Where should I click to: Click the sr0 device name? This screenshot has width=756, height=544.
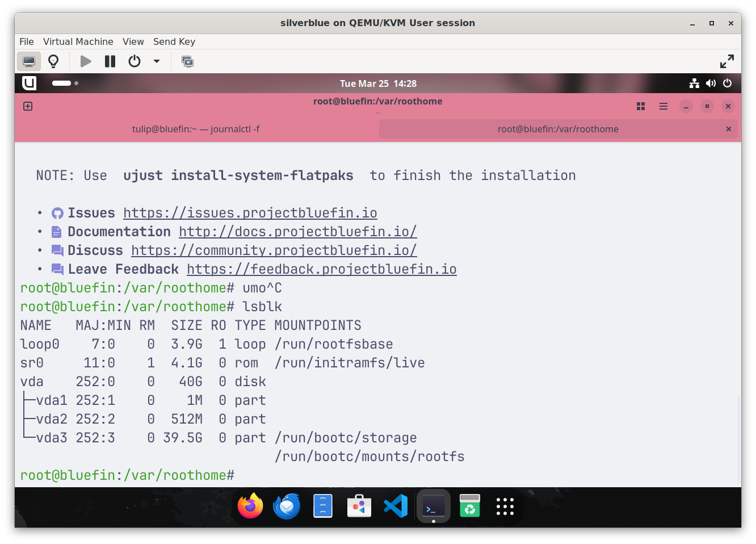coord(32,363)
